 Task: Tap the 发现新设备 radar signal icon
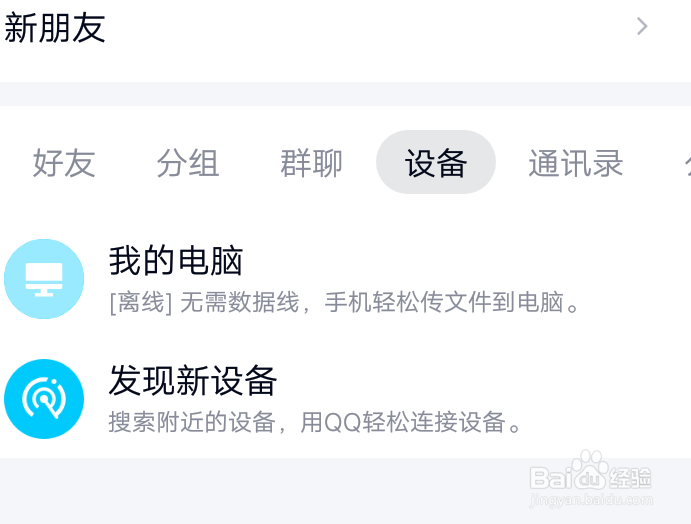coord(44,399)
